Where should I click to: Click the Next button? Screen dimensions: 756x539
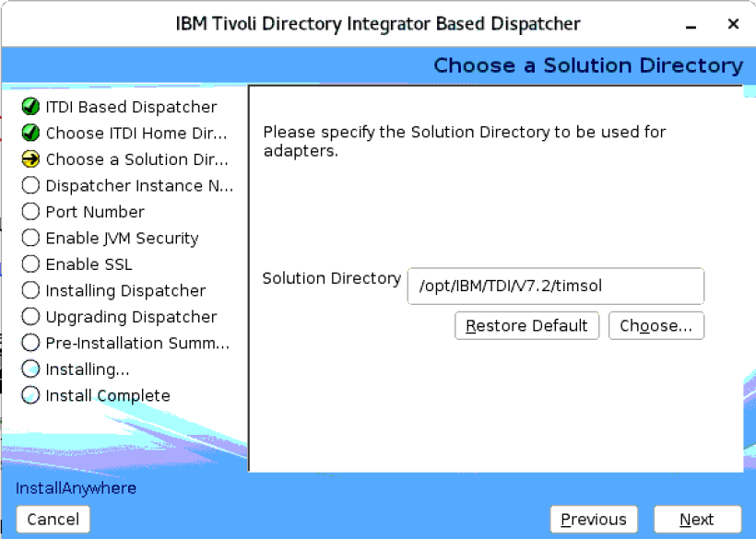pyautogui.click(x=697, y=520)
